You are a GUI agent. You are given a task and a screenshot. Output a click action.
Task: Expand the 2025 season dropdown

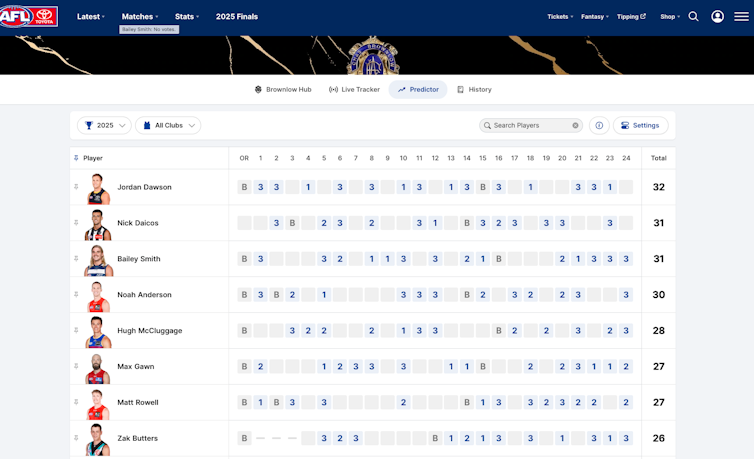[106, 125]
